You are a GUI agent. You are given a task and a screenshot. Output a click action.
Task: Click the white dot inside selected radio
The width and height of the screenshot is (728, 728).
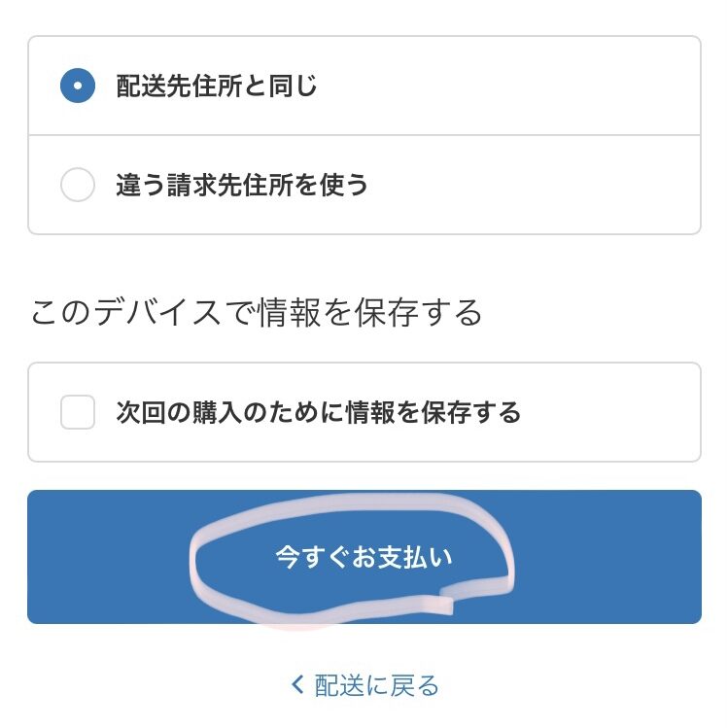point(78,86)
